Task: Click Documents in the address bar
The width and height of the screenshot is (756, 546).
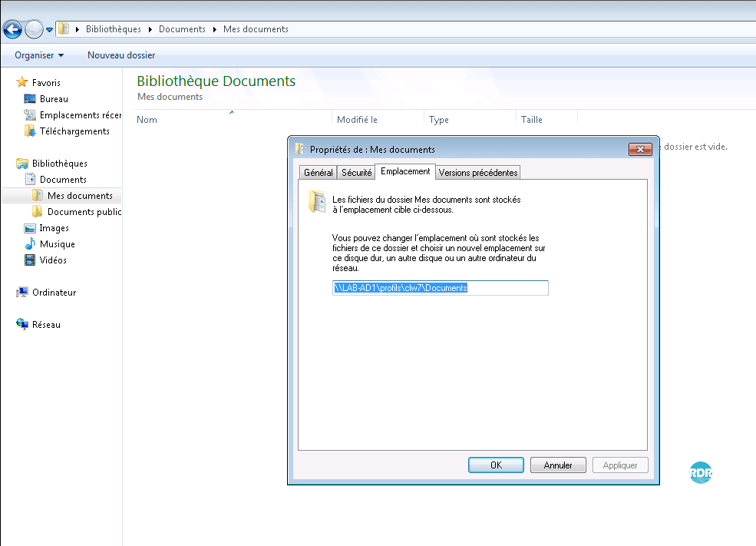Action: [182, 29]
